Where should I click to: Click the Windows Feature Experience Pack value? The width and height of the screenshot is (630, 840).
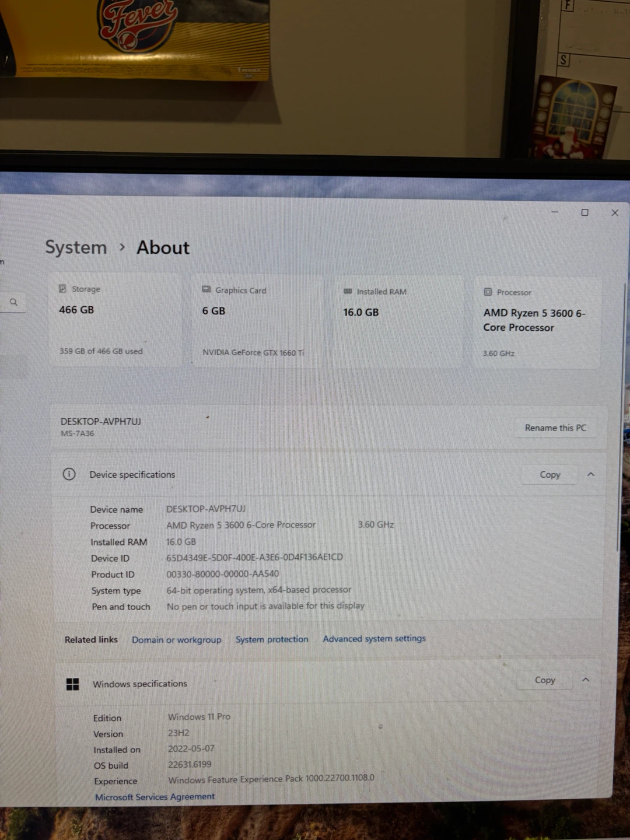click(271, 779)
